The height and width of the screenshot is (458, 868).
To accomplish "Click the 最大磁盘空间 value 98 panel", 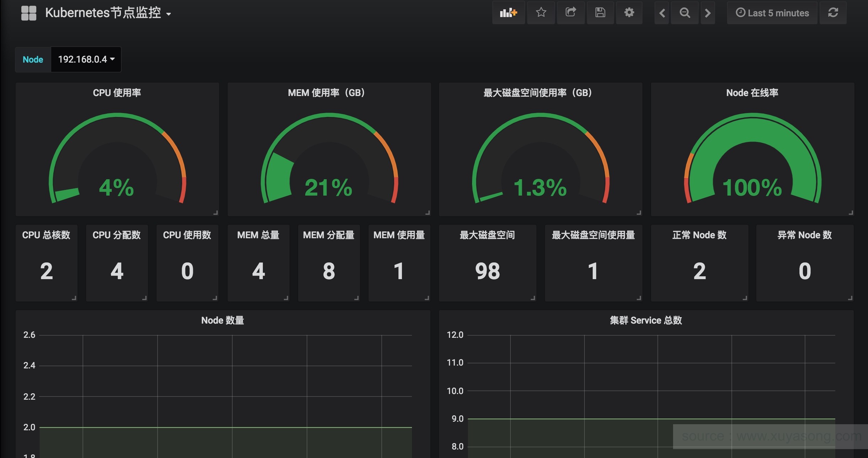I will [487, 271].
